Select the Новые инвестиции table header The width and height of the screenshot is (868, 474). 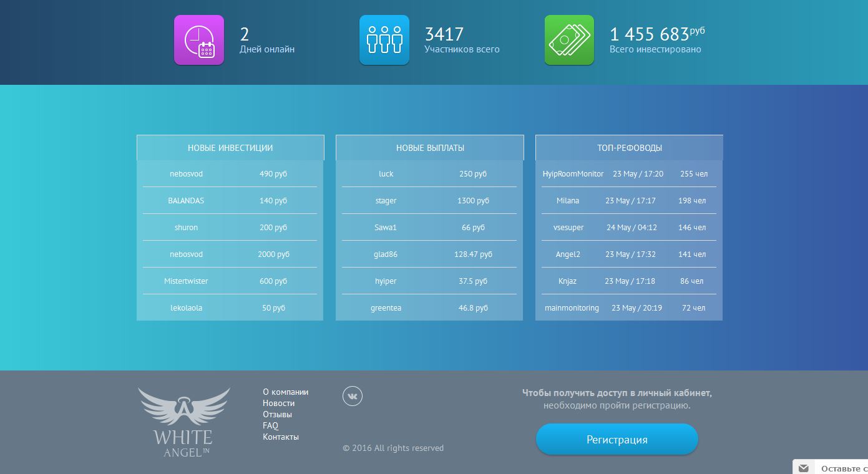pos(230,148)
